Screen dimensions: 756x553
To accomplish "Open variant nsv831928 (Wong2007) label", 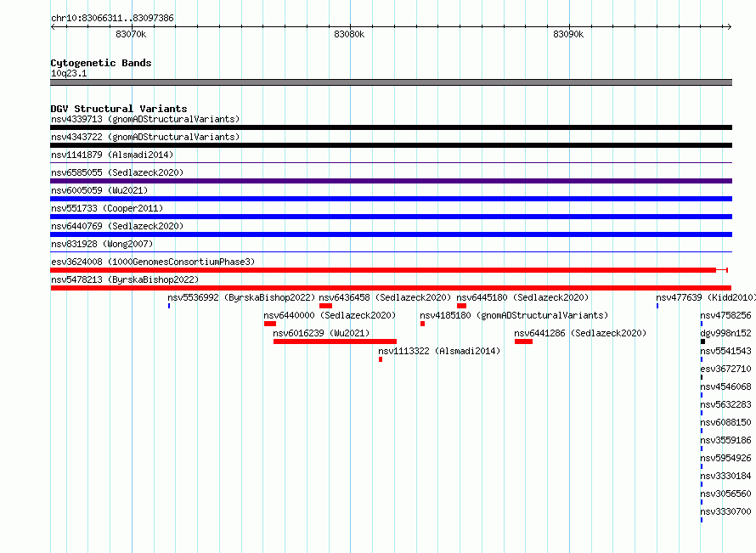I will point(102,244).
